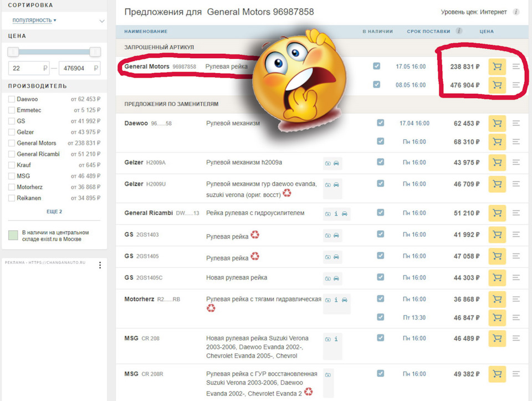Expand sorting options with chevron arrow
Viewport: 532px width, 401px height.
point(102,21)
